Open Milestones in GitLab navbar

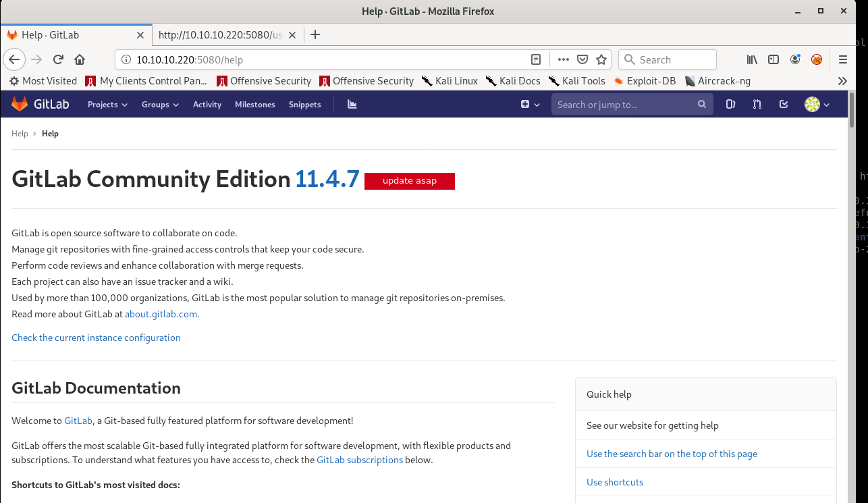[255, 105]
